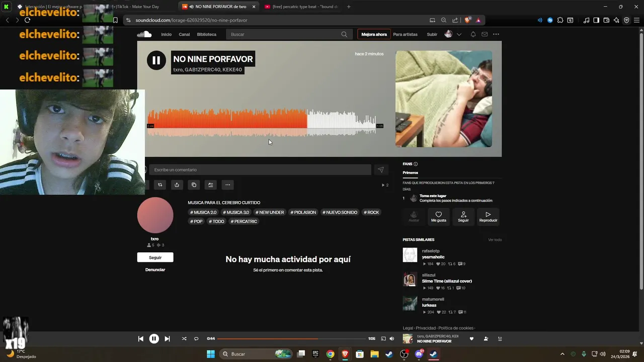The image size is (644, 362).
Task: Pause the track with the large waveform pause button
Action: [156, 60]
